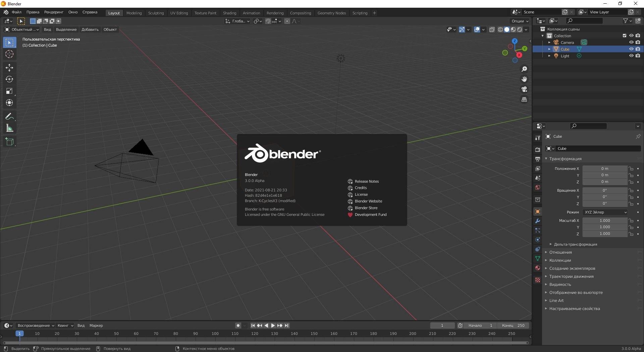The width and height of the screenshot is (644, 352).
Task: Select the Scale tool
Action: 9,91
